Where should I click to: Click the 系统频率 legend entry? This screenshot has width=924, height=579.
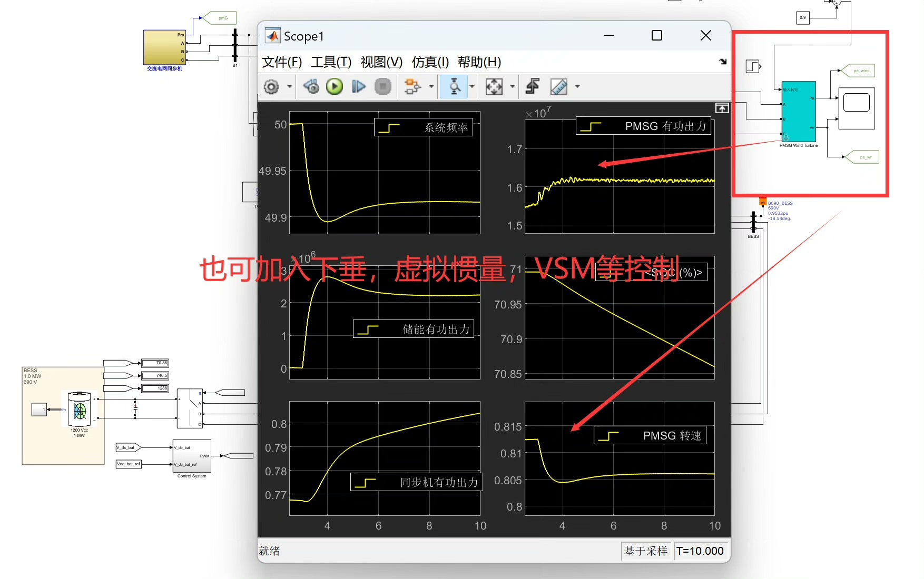click(x=424, y=127)
